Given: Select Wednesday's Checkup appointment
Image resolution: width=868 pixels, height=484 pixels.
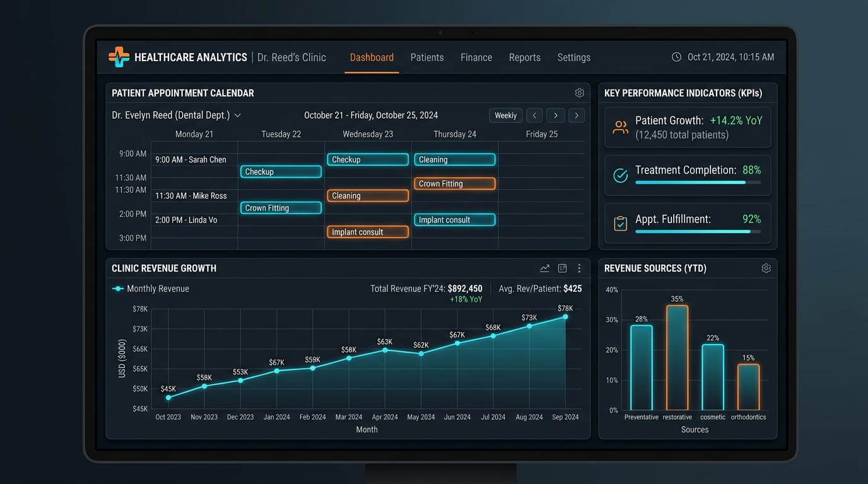Looking at the screenshot, I should [368, 159].
